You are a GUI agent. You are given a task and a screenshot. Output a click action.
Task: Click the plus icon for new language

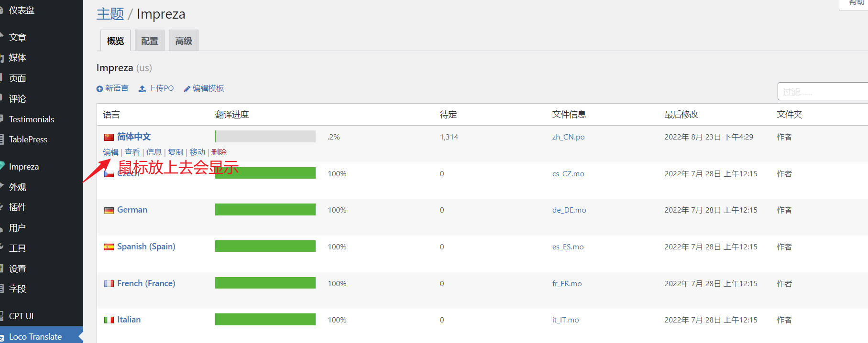coord(99,89)
